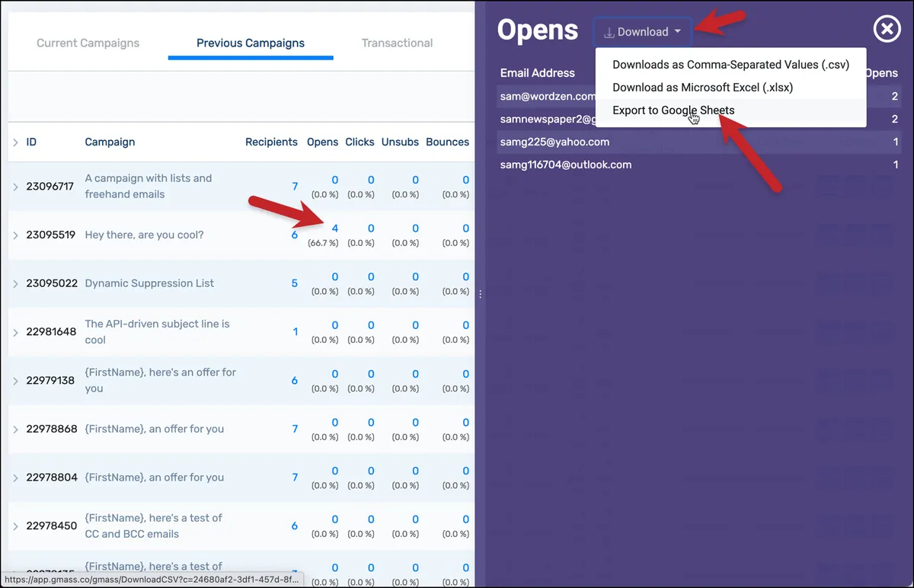Sort by Opens column header
This screenshot has width=914, height=588.
coord(322,142)
